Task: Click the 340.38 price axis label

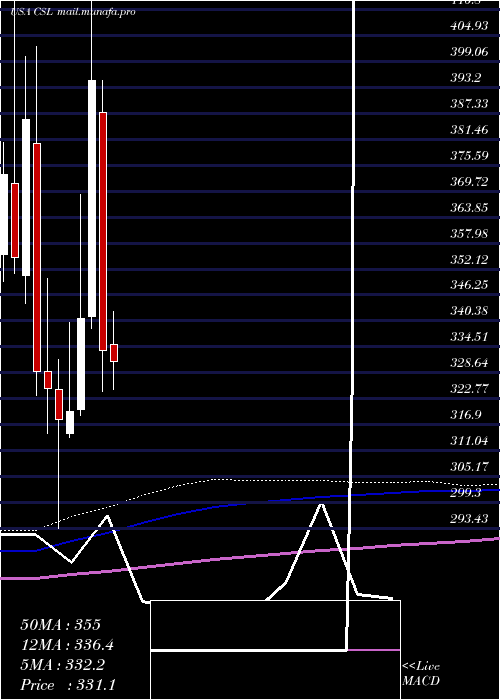Action: [469, 310]
